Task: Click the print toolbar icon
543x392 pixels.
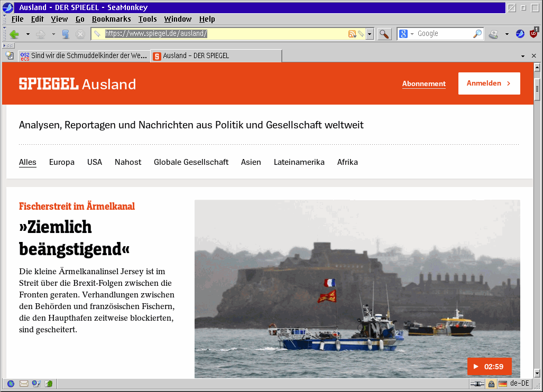Action: (x=493, y=34)
